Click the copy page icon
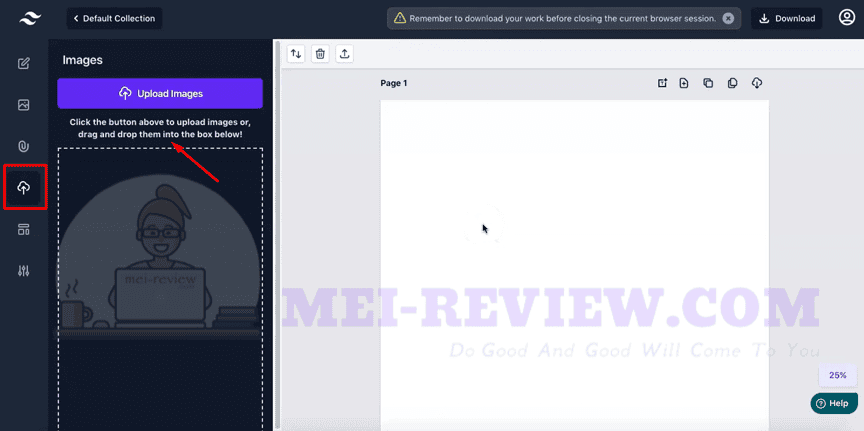 [732, 83]
